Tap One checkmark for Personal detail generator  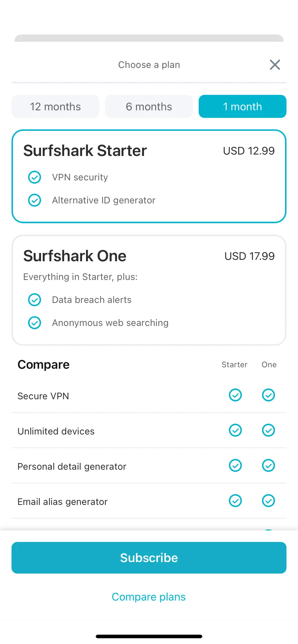pyautogui.click(x=268, y=465)
